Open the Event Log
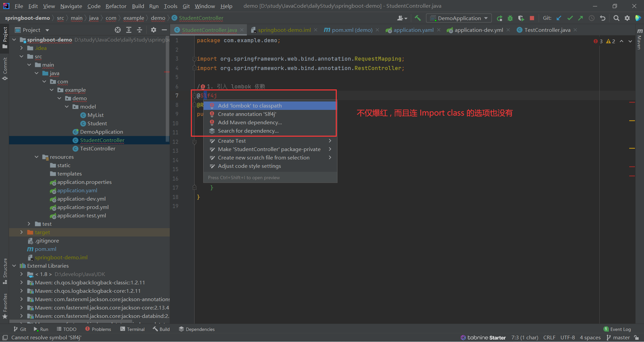644x342 pixels. point(617,329)
